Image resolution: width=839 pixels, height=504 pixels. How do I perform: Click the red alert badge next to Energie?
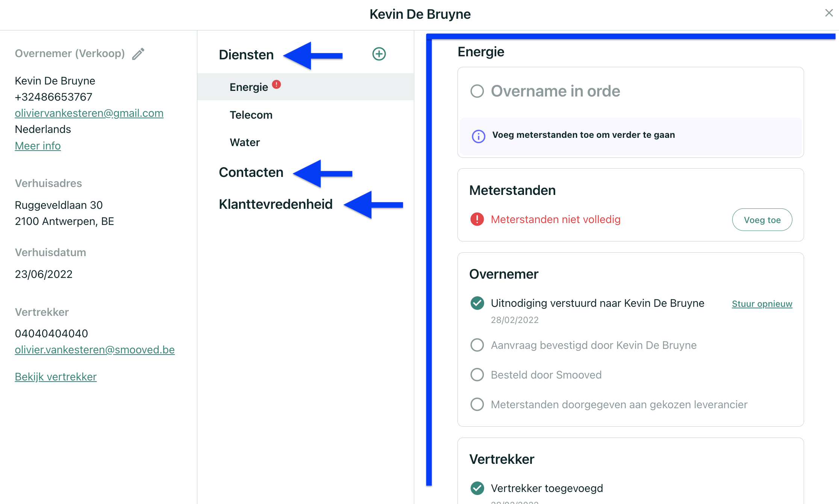click(276, 84)
